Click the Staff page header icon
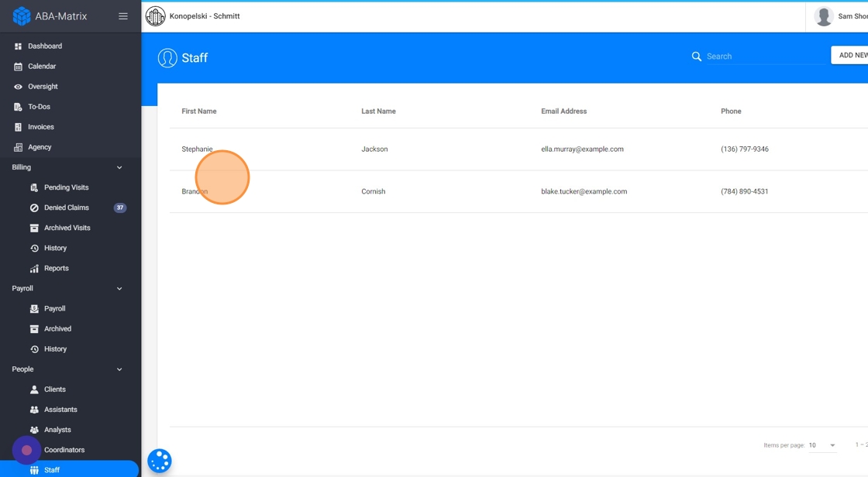Image resolution: width=868 pixels, height=477 pixels. coord(167,58)
